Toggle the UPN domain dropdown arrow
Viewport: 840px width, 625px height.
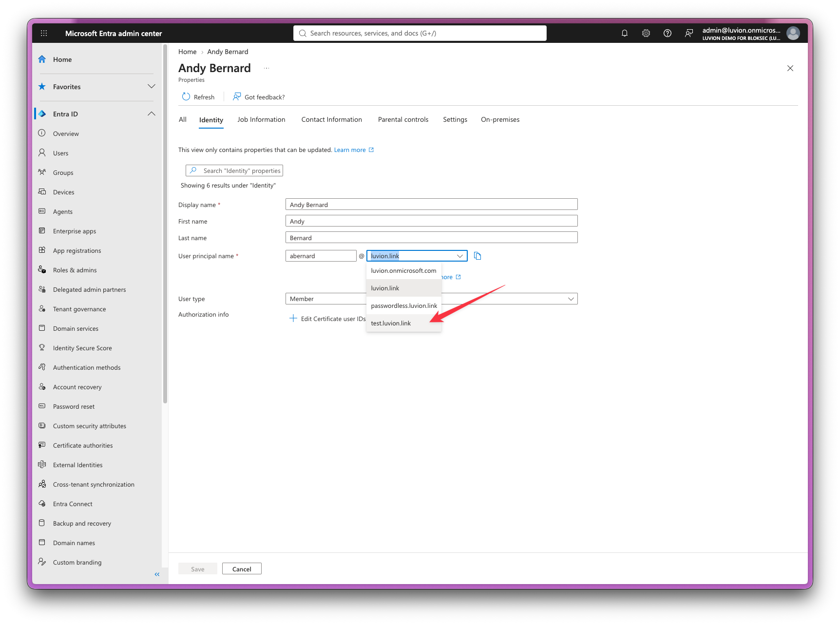[x=459, y=256]
